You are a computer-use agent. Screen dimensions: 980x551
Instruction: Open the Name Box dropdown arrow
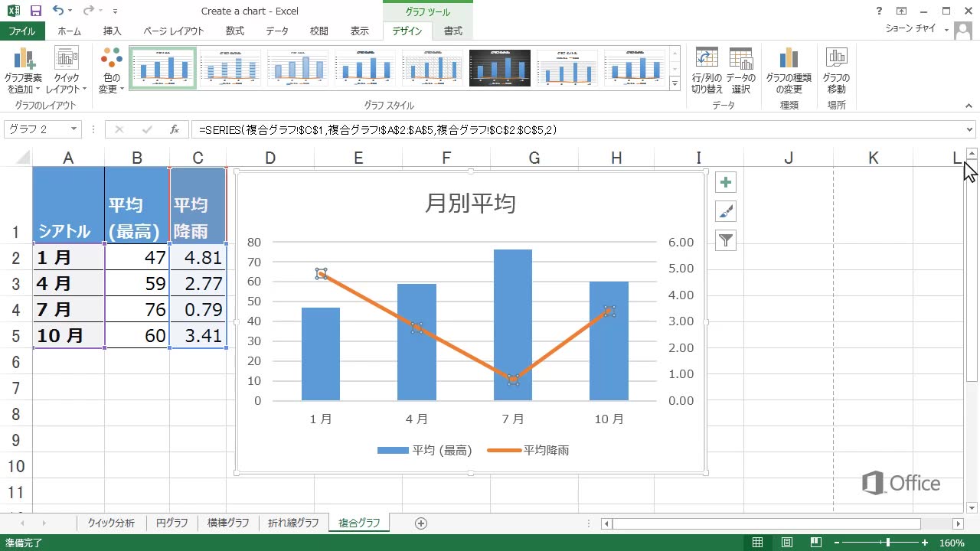click(73, 129)
